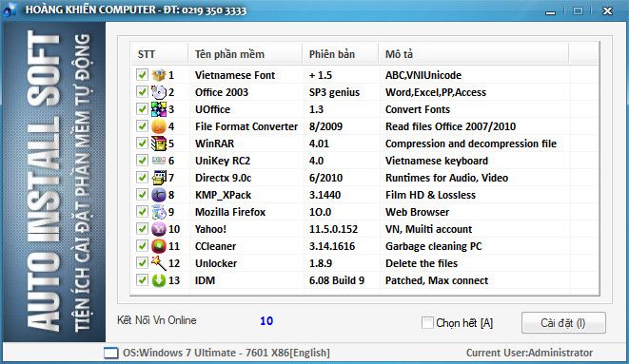Toggle the File Format Converter checkbox
629x364 pixels.
142,126
